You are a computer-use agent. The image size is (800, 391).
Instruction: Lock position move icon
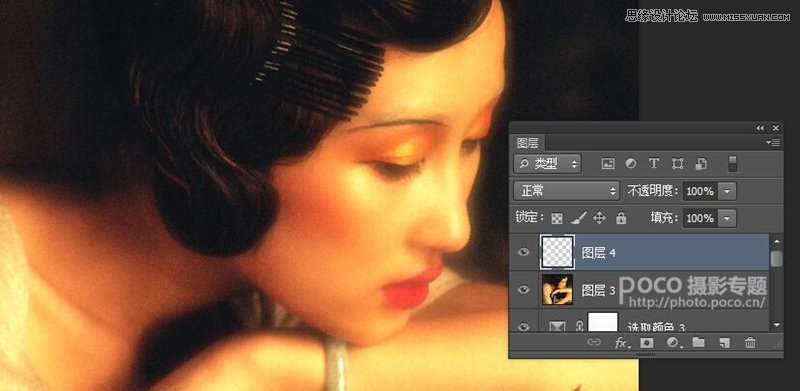pos(599,218)
